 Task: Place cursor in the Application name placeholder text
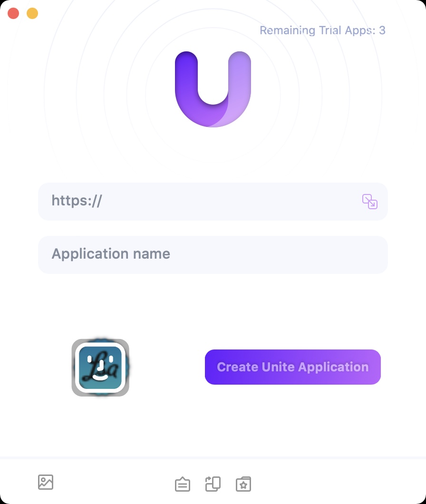(x=111, y=254)
